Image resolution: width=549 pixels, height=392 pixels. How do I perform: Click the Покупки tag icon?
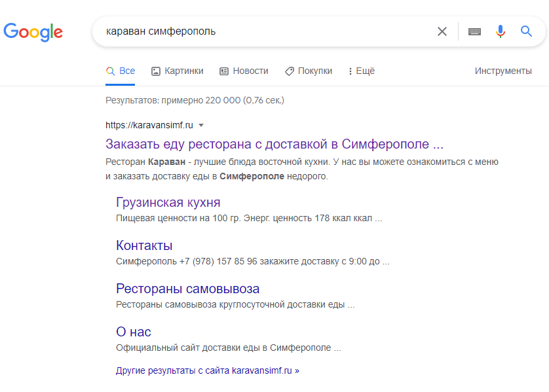coord(289,71)
